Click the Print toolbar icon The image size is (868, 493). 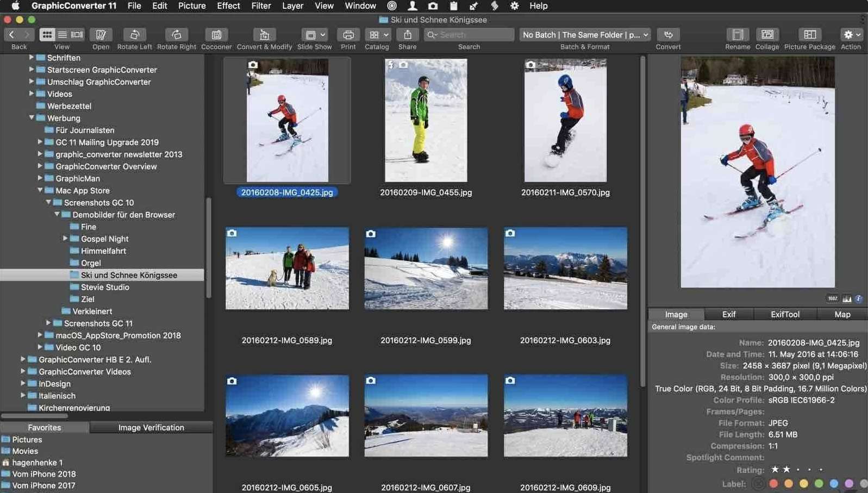[348, 35]
